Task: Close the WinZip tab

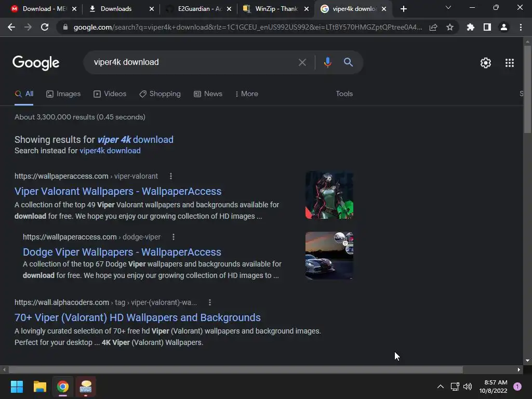Action: (x=307, y=9)
